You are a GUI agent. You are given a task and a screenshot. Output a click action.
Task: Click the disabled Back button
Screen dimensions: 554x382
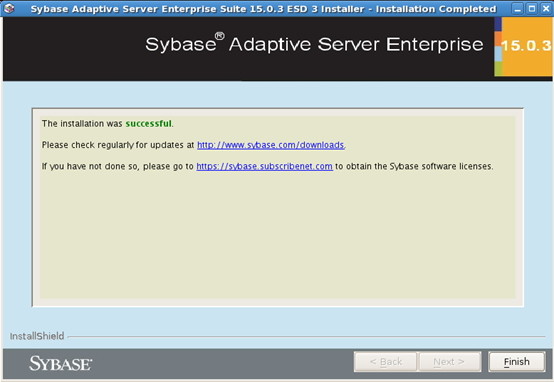[385, 362]
